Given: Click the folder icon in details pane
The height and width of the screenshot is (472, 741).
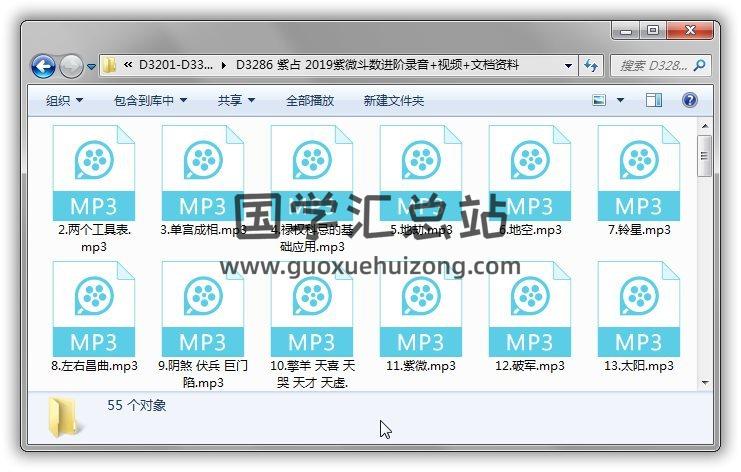Looking at the screenshot, I should pos(65,417).
